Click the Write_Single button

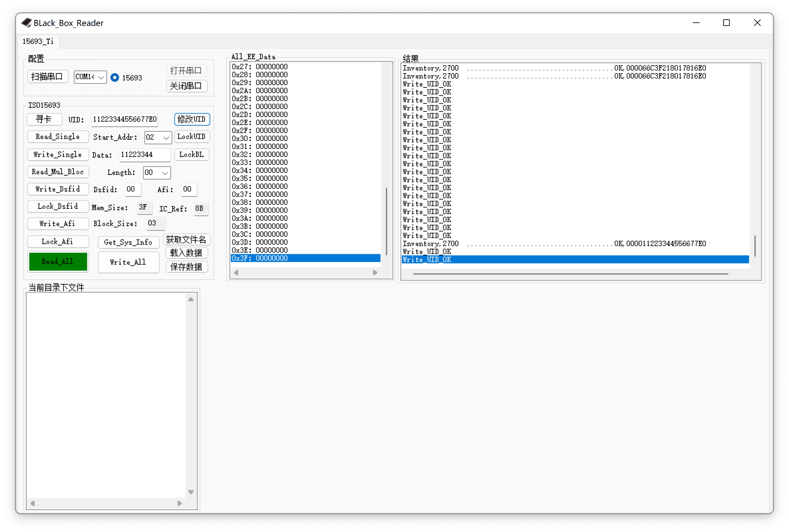[x=57, y=154]
